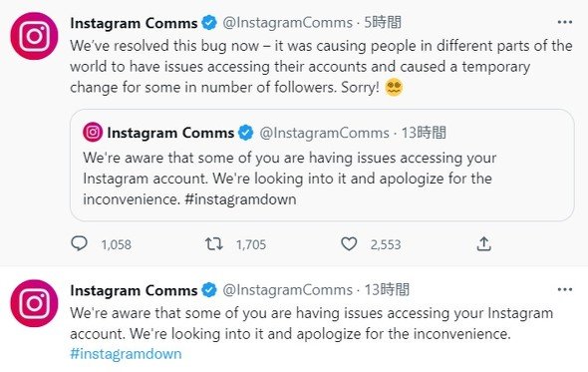This screenshot has width=588, height=372.
Task: Open Instagram Comms profile name on first tweet
Action: (134, 23)
